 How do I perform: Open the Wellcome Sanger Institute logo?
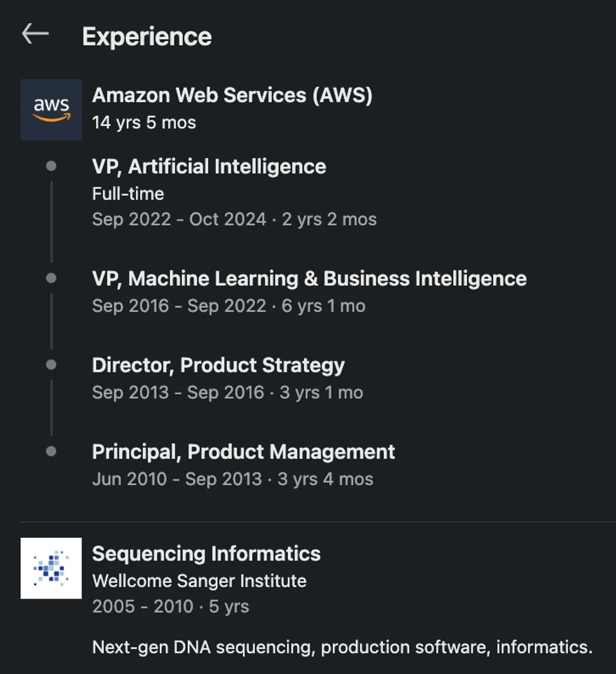51,568
